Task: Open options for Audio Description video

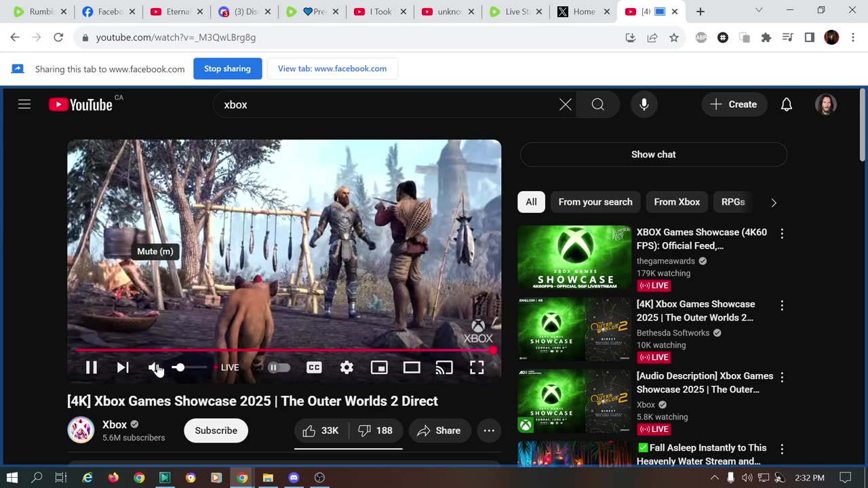Action: pyautogui.click(x=782, y=377)
